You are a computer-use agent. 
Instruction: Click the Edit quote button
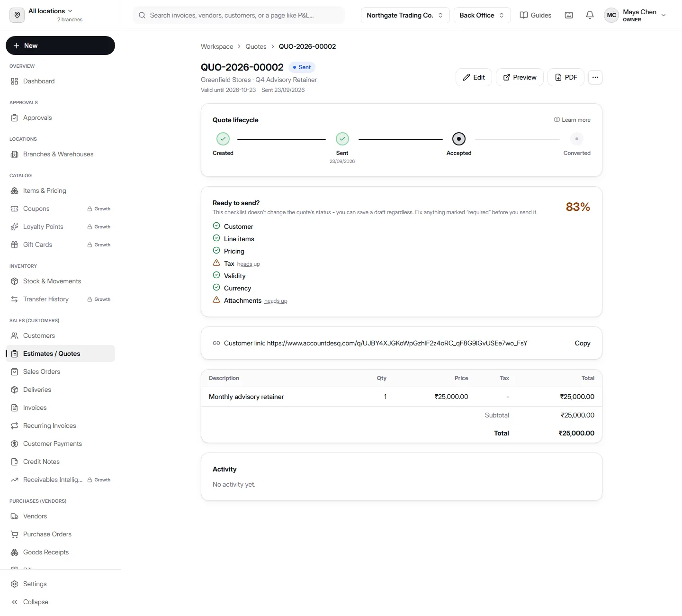pyautogui.click(x=474, y=77)
